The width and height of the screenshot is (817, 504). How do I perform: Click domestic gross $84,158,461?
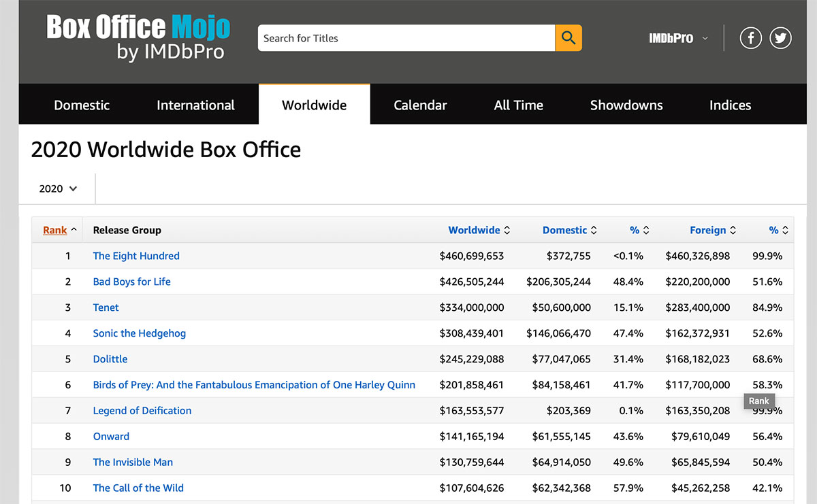pos(562,385)
